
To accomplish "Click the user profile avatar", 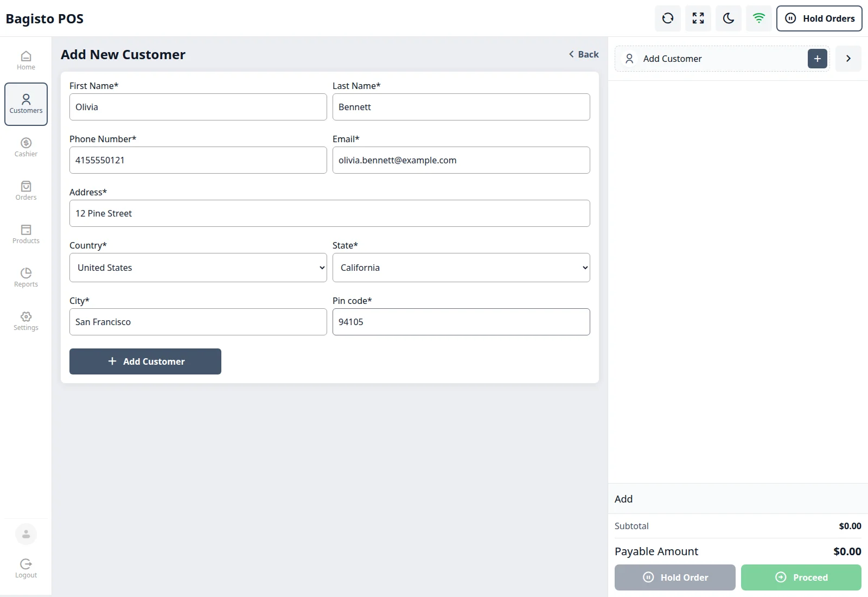I will (x=26, y=534).
